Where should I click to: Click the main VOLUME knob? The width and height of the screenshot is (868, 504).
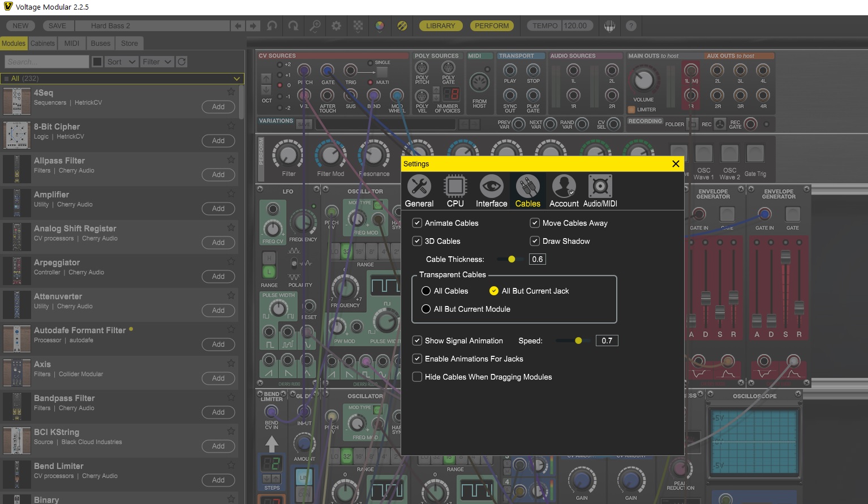tap(643, 80)
